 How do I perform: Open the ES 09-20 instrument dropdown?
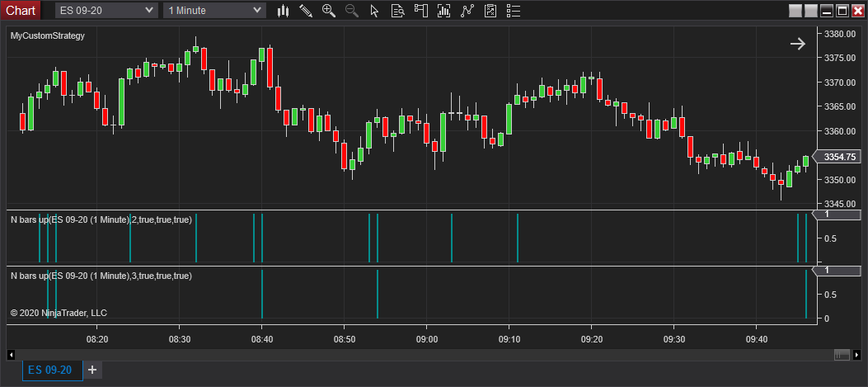coord(106,11)
